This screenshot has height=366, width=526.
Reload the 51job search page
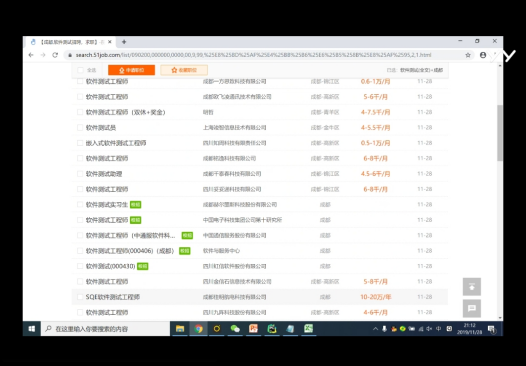55,55
